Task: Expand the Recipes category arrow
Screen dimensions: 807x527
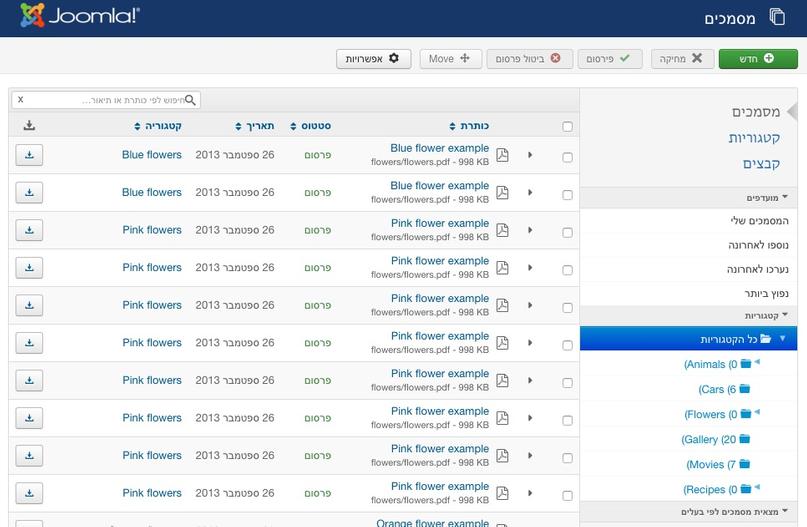Action: pyautogui.click(x=757, y=487)
